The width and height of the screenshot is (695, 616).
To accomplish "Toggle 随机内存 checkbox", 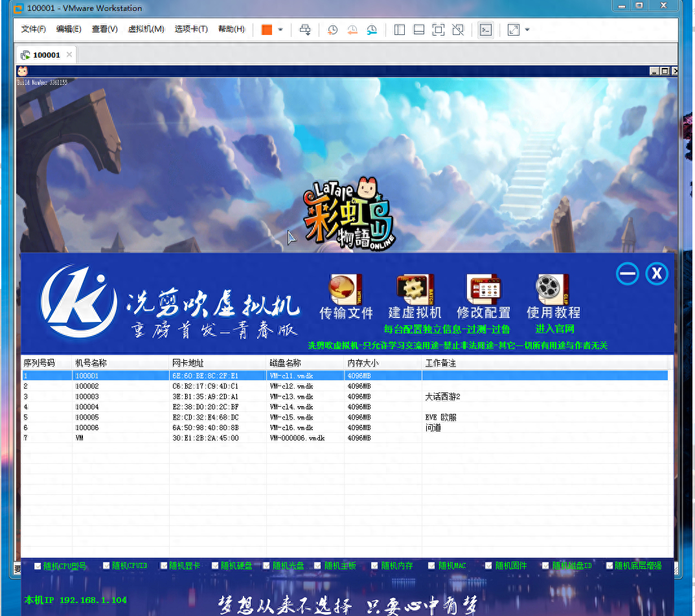I will (x=374, y=566).
